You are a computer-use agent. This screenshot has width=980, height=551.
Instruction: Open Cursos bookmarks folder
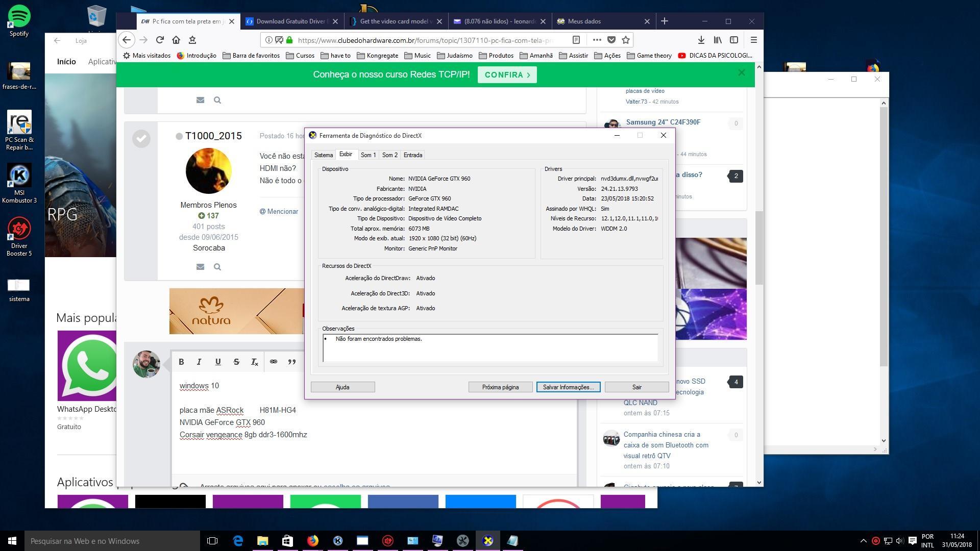tap(300, 56)
